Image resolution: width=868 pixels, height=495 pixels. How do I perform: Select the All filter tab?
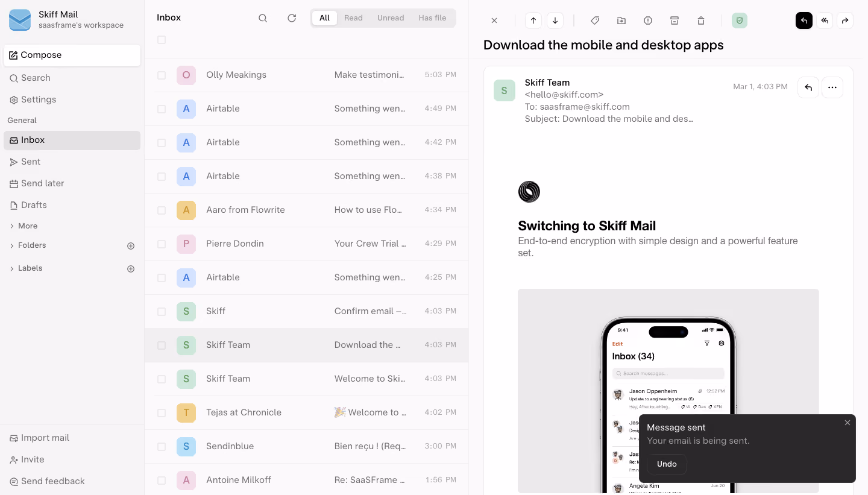[324, 18]
